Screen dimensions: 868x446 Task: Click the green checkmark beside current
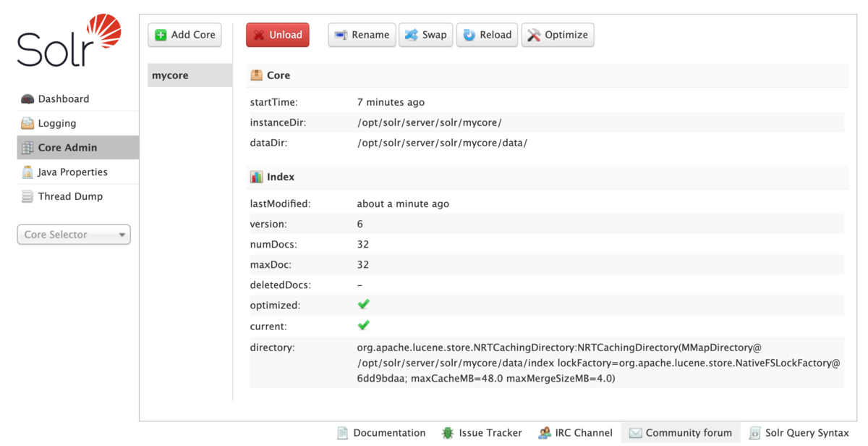364,325
